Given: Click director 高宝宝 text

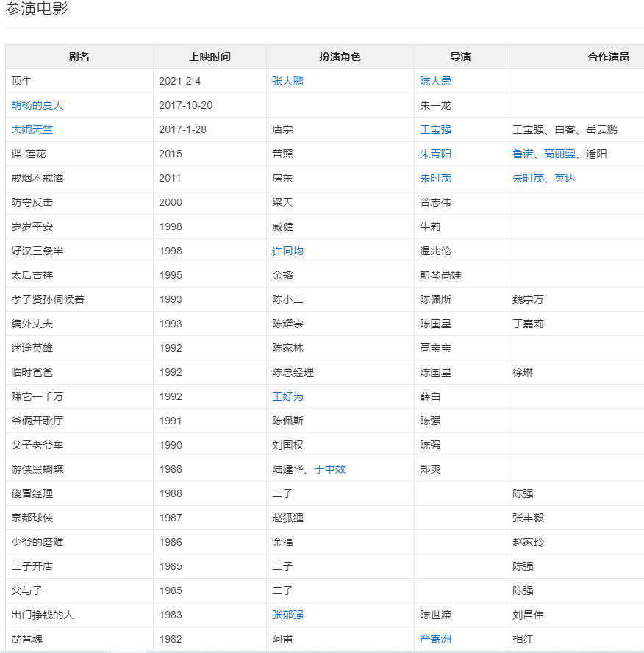Looking at the screenshot, I should pos(435,348).
